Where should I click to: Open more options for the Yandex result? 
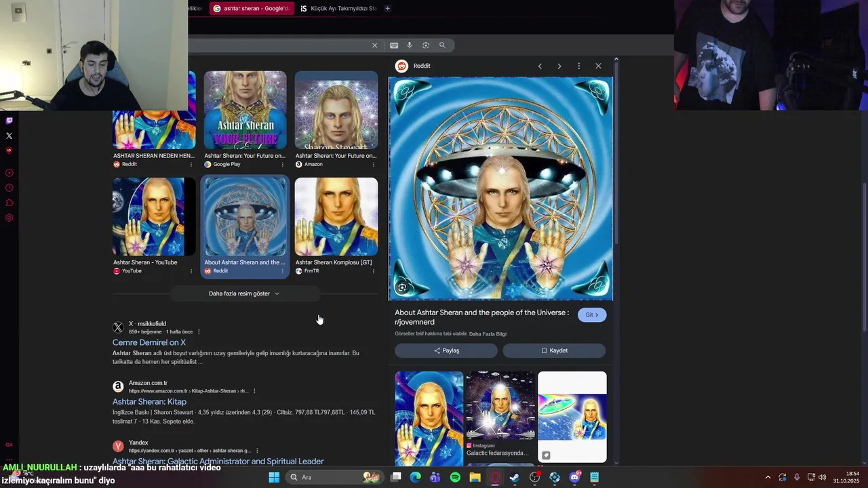(257, 451)
